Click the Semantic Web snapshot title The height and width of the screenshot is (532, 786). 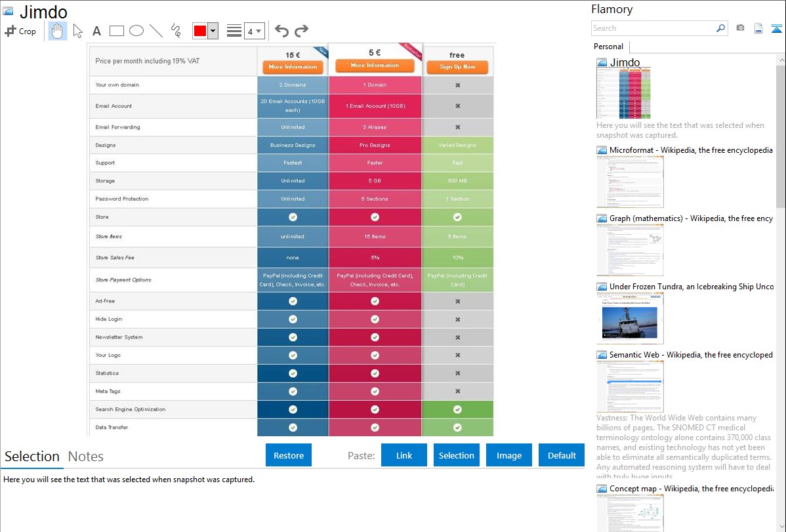pos(691,354)
